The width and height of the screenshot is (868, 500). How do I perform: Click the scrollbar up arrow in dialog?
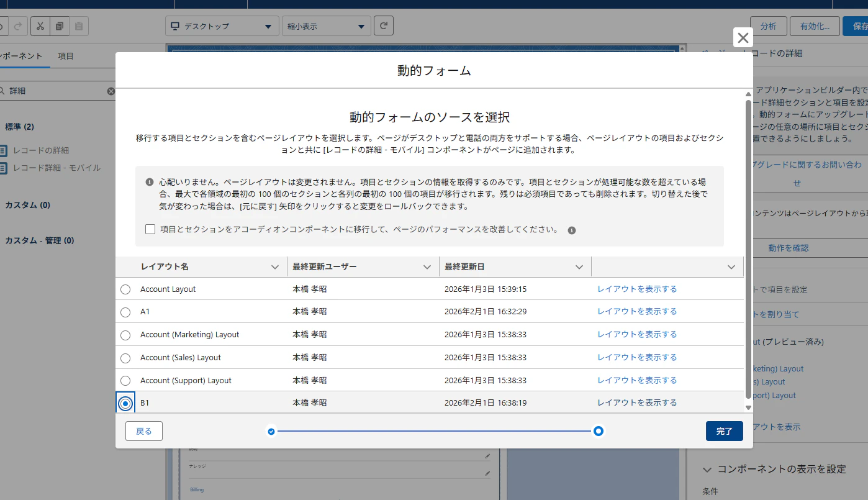(748, 94)
